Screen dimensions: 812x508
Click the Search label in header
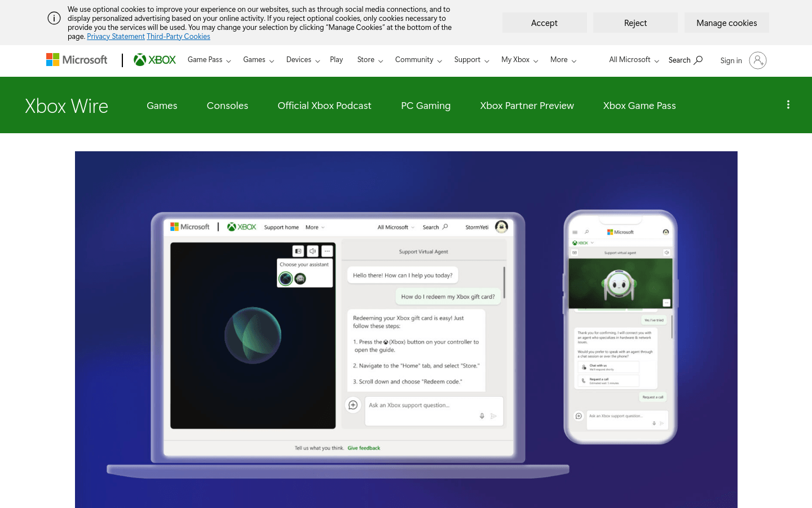click(x=679, y=60)
